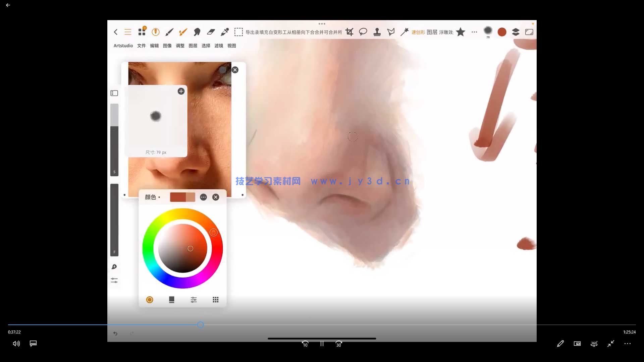Select the eyedropper tool
This screenshot has height=362, width=644.
[x=225, y=32]
